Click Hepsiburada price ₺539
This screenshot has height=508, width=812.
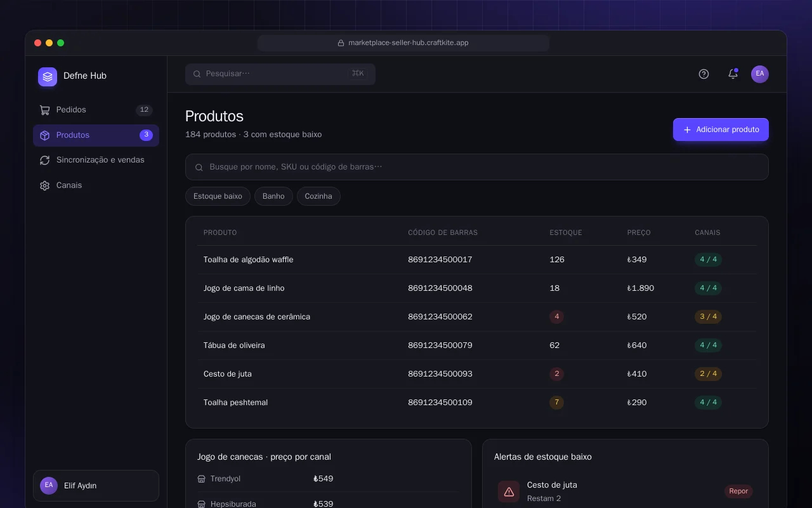coord(324,504)
